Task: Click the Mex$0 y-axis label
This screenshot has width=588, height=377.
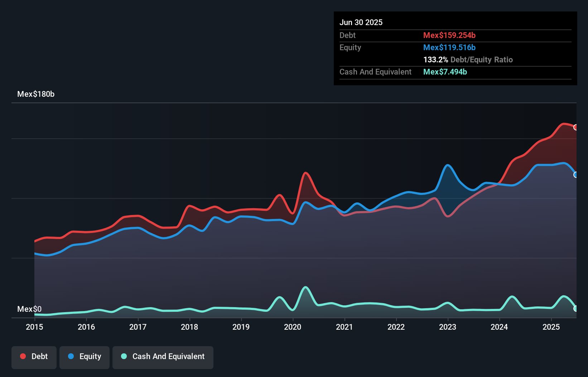Action: click(29, 309)
